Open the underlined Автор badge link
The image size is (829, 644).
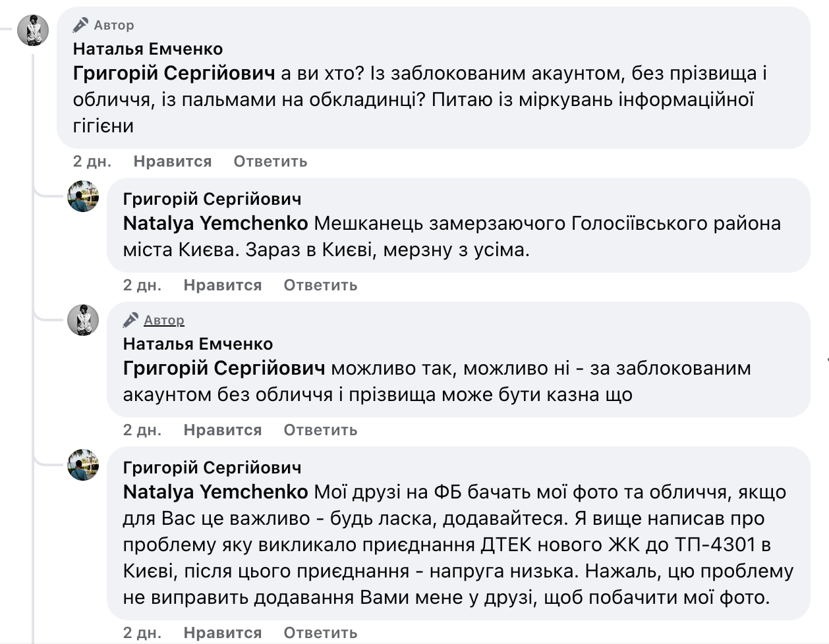[164, 320]
